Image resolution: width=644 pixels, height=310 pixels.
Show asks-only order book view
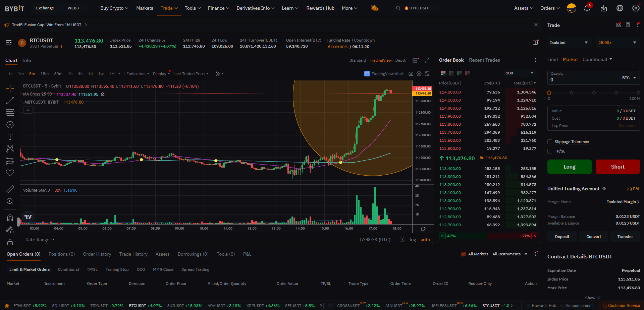pyautogui.click(x=467, y=73)
